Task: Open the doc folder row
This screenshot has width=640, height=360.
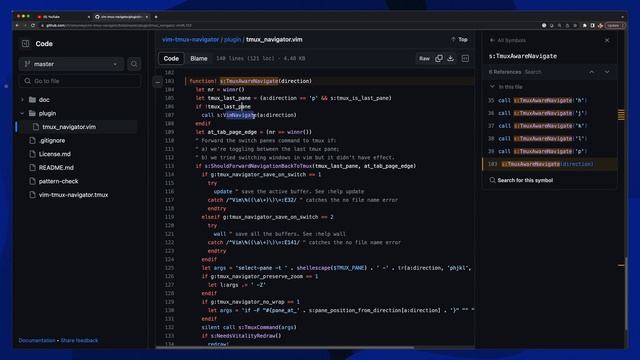Action: [78, 100]
